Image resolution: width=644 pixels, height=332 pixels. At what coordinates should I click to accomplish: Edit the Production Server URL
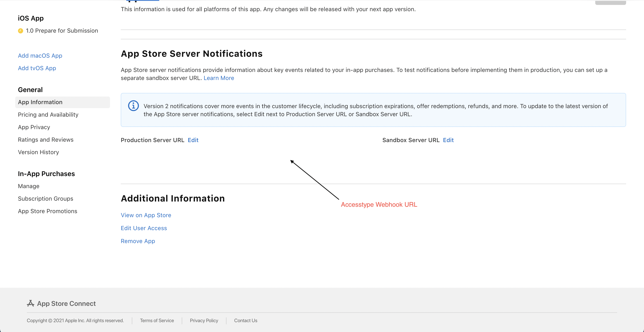point(193,140)
